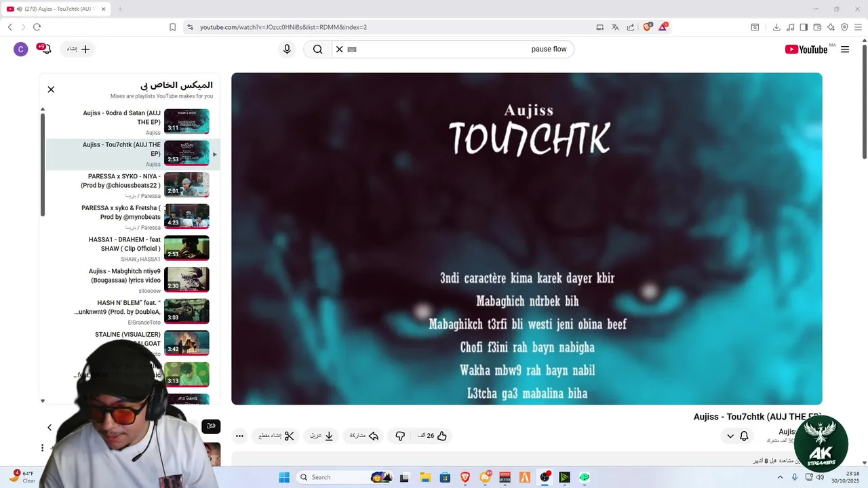This screenshot has width=868, height=488.
Task: Translate this page from address bar
Action: tap(615, 27)
